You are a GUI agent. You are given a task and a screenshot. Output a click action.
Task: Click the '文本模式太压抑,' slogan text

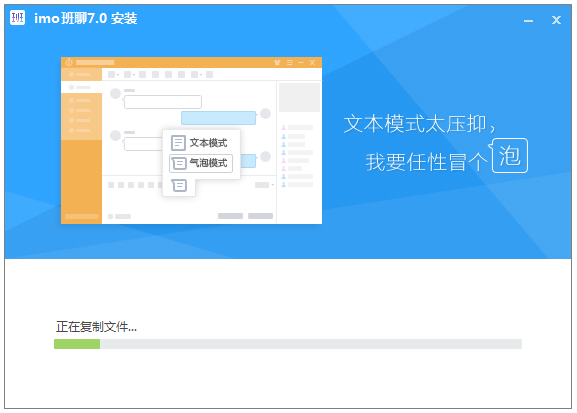point(419,124)
